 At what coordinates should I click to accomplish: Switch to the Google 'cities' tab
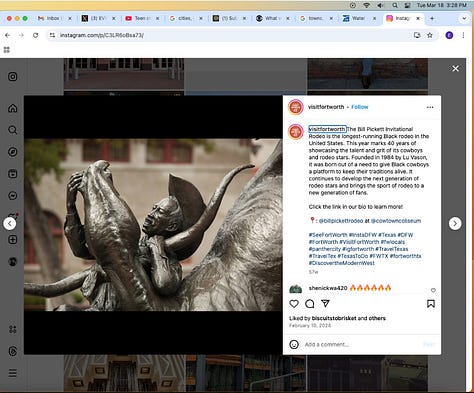(x=185, y=18)
